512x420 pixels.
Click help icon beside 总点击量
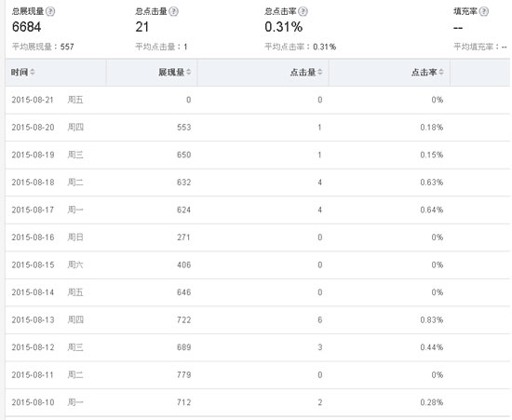point(173,11)
